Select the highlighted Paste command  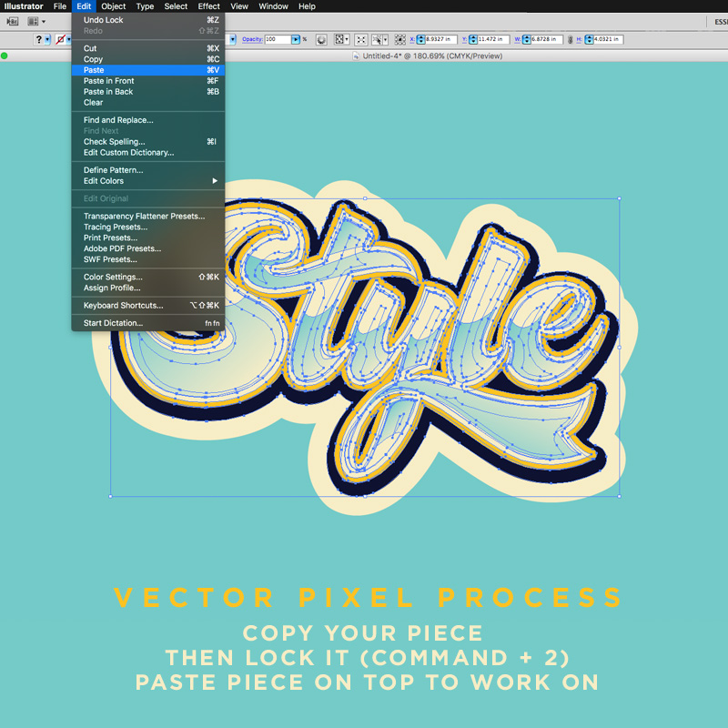tap(148, 70)
